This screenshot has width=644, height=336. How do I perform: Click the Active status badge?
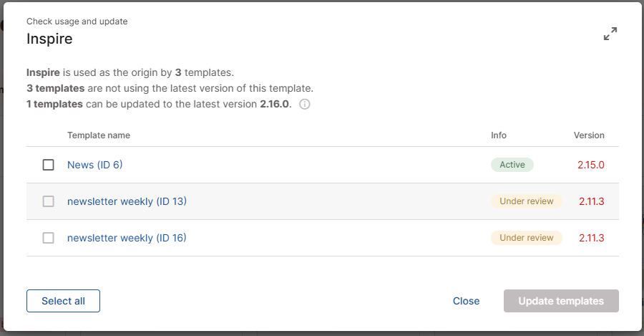[x=512, y=165]
